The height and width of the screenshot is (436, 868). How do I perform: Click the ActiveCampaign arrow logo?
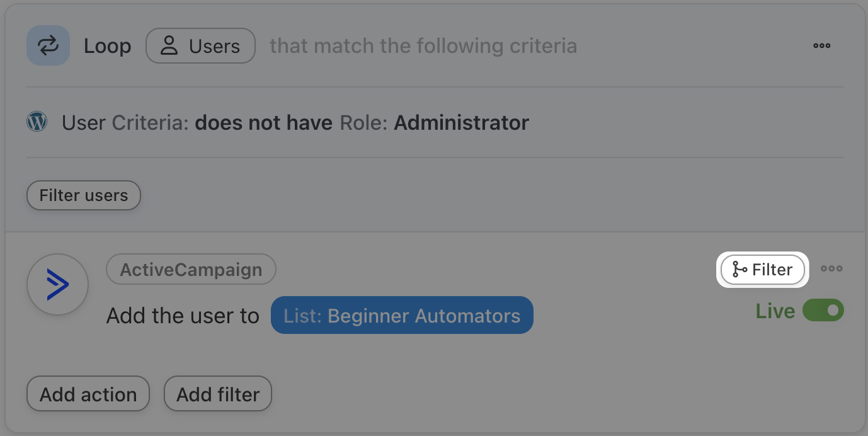coord(57,285)
